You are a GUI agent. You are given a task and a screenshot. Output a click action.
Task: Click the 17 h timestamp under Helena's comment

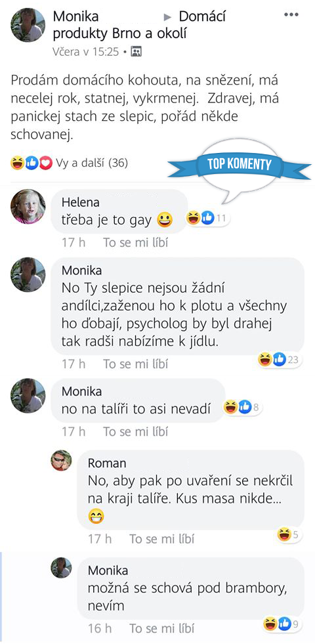coord(73,242)
